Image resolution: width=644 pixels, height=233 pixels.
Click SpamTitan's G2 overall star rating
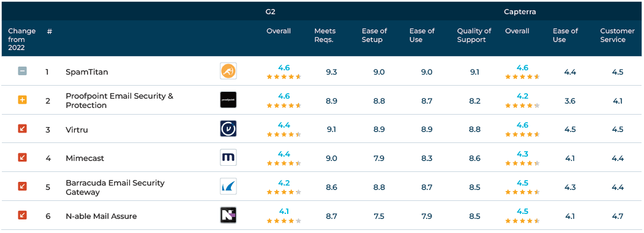(x=284, y=76)
